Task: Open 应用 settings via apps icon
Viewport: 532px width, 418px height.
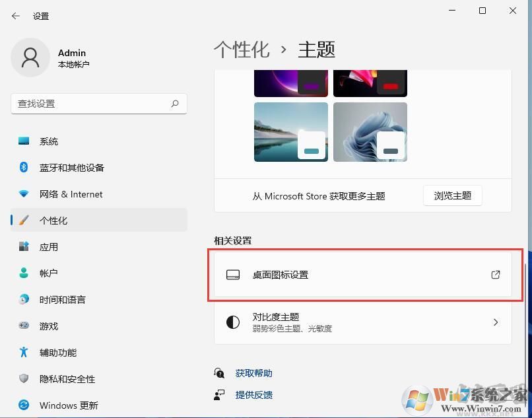Action: pos(23,246)
